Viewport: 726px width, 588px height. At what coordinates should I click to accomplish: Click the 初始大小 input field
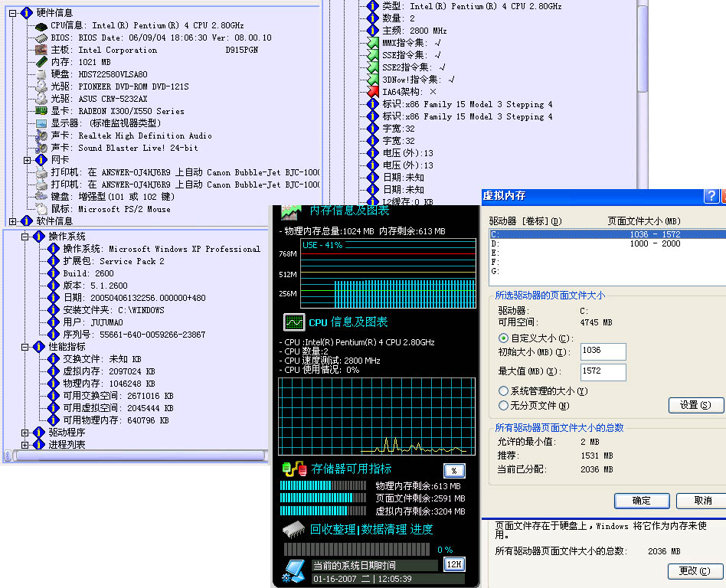(x=603, y=351)
